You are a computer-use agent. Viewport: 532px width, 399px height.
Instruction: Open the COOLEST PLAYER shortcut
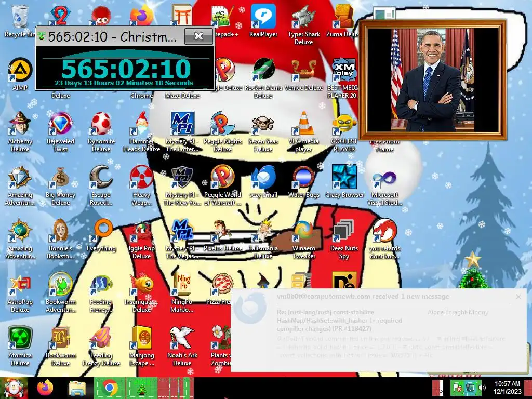tap(344, 132)
